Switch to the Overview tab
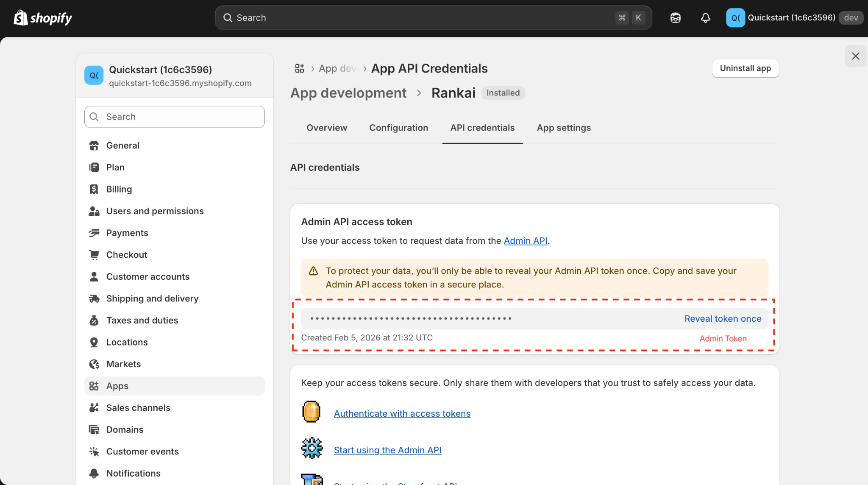Screen dimensions: 868x485 pyautogui.click(x=326, y=128)
